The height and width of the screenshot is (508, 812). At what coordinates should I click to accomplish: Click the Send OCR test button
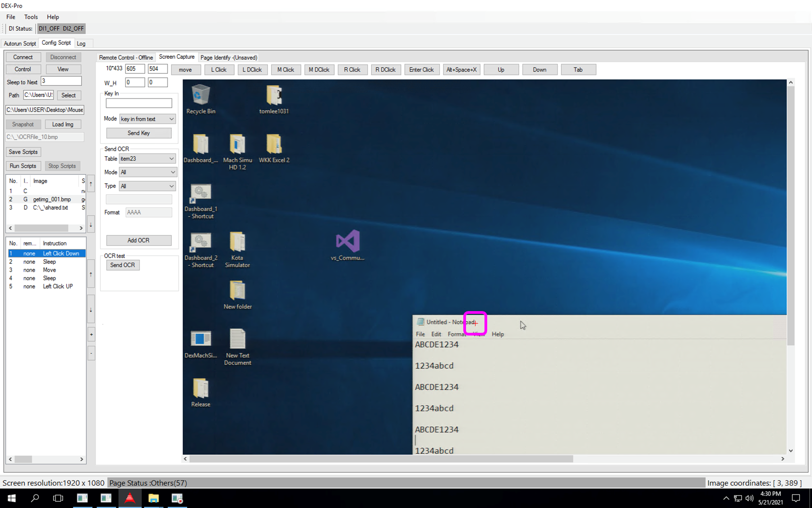tap(123, 265)
